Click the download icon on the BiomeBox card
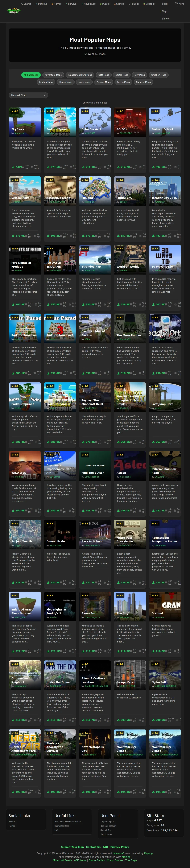190x868 pixels. coord(83,651)
